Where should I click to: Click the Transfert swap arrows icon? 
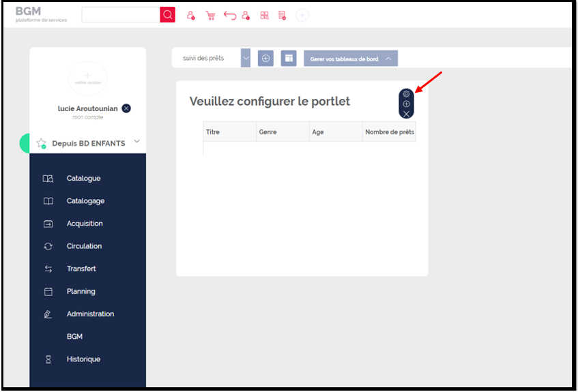[x=48, y=269]
